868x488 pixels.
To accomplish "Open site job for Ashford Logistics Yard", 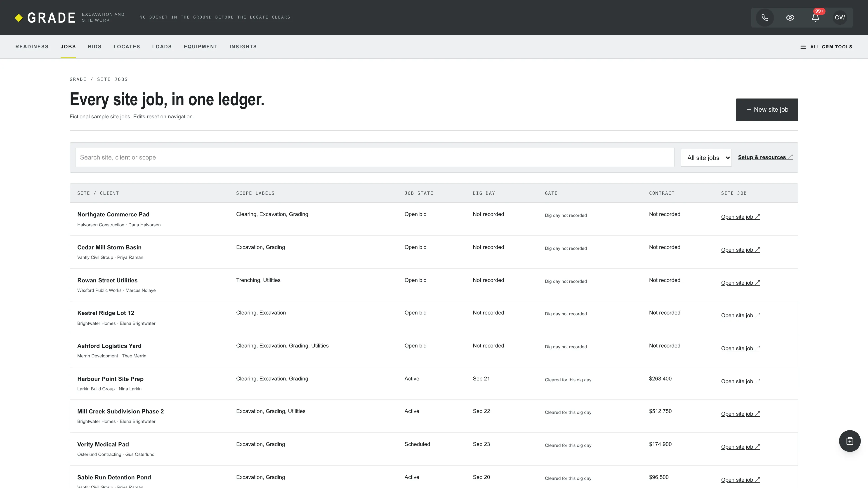I will 740,349.
